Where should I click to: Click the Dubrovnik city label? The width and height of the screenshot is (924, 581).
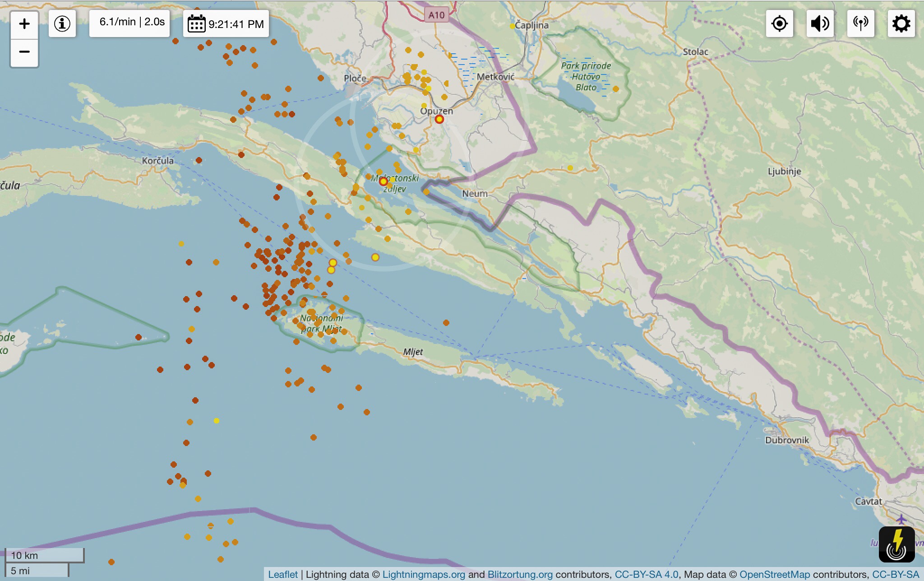point(787,440)
